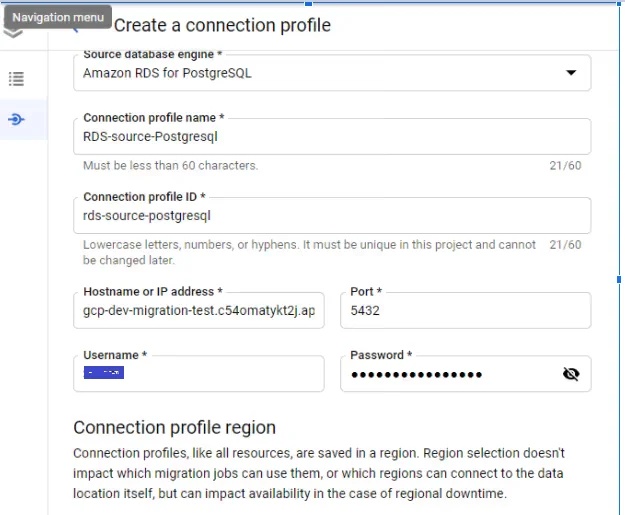Click the Create a connection profile title

click(x=222, y=25)
